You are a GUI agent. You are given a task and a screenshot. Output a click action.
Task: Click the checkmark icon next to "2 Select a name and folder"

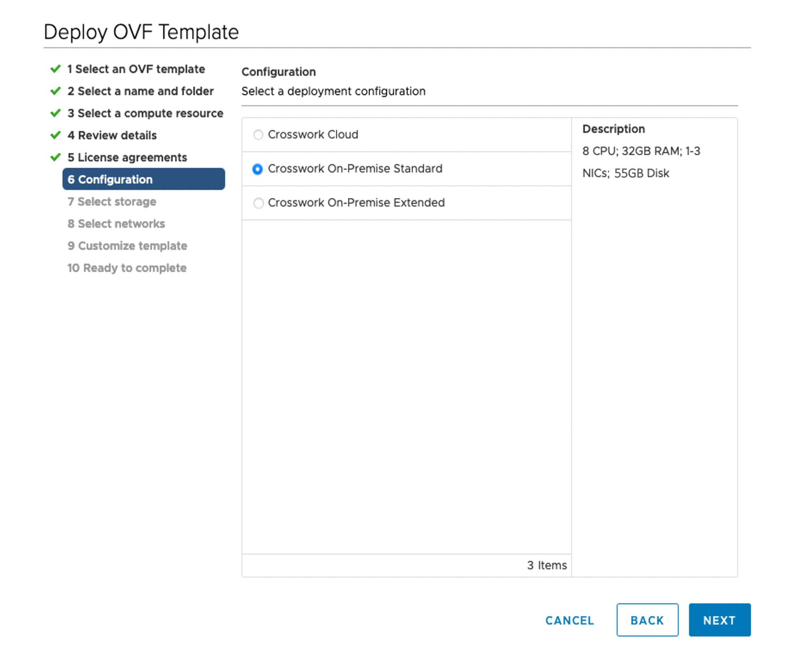pos(55,91)
